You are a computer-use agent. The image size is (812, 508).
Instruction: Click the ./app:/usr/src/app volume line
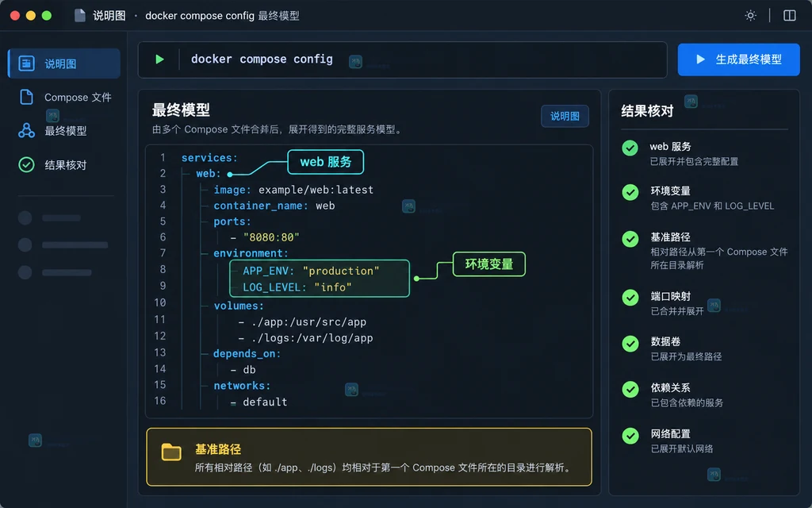pos(302,322)
